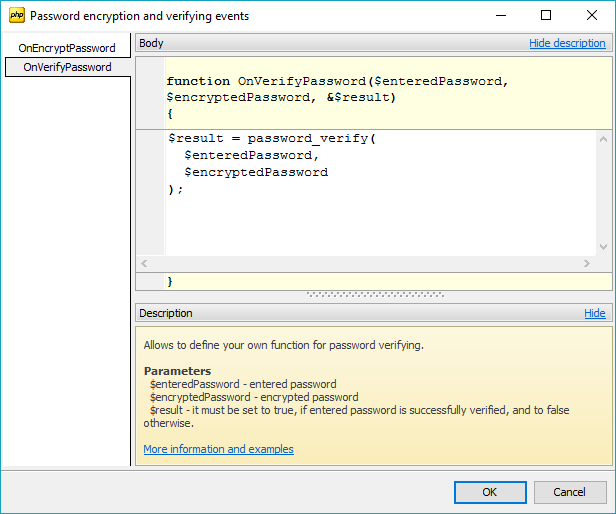
Task: Select the OnEncryptPassword event
Action: [x=67, y=48]
